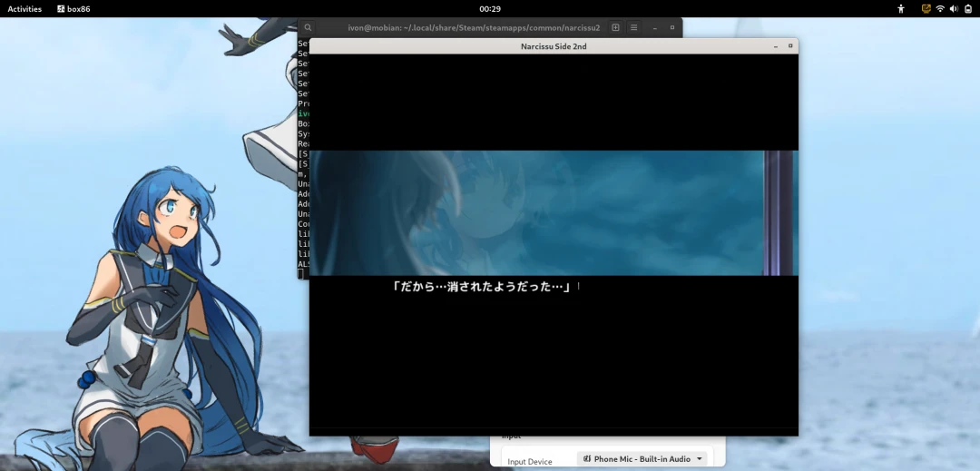Maximize the Narcissu Side 2nd window
This screenshot has width=980, height=471.
click(790, 45)
